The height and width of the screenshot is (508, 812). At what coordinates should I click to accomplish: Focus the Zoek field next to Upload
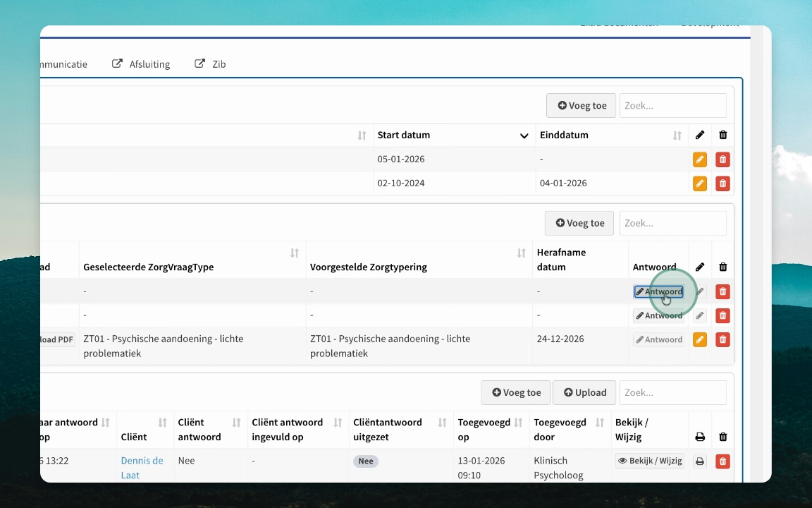pyautogui.click(x=672, y=392)
